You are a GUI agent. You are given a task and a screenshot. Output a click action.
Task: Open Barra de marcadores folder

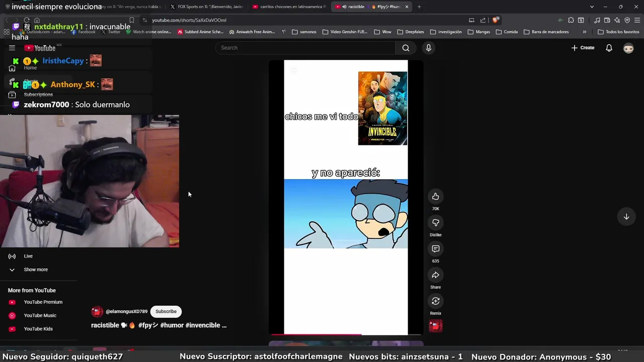[x=546, y=32]
